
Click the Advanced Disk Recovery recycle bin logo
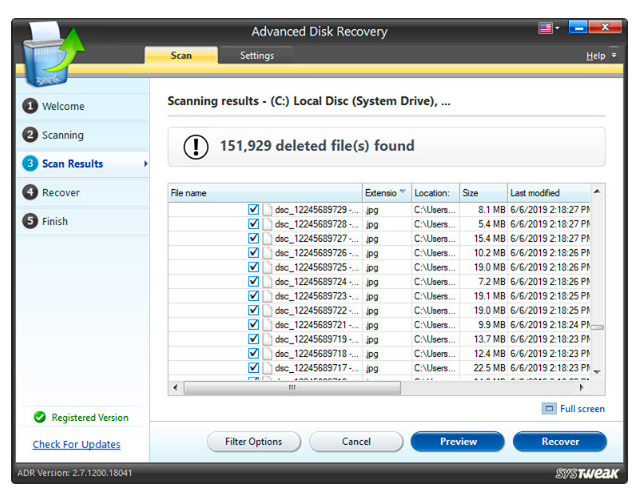point(54,54)
